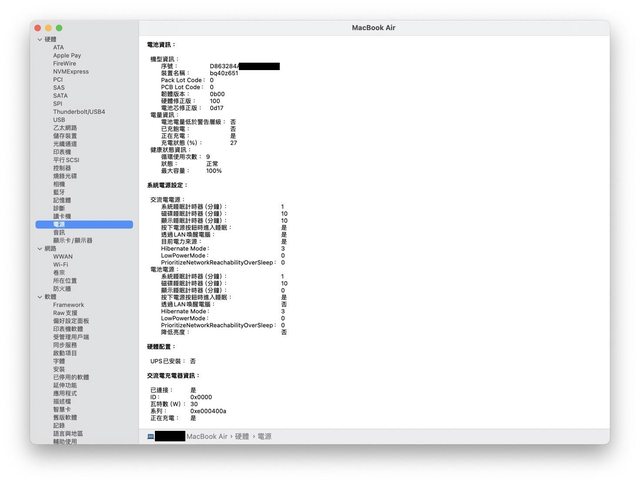The height and width of the screenshot is (484, 640).
Task: Open the NVMExpress sidebar entry
Action: point(71,71)
